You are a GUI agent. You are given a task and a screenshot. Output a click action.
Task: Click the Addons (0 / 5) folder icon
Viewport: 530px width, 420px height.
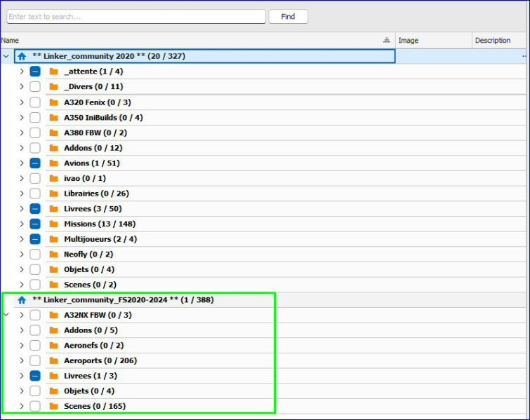(54, 330)
